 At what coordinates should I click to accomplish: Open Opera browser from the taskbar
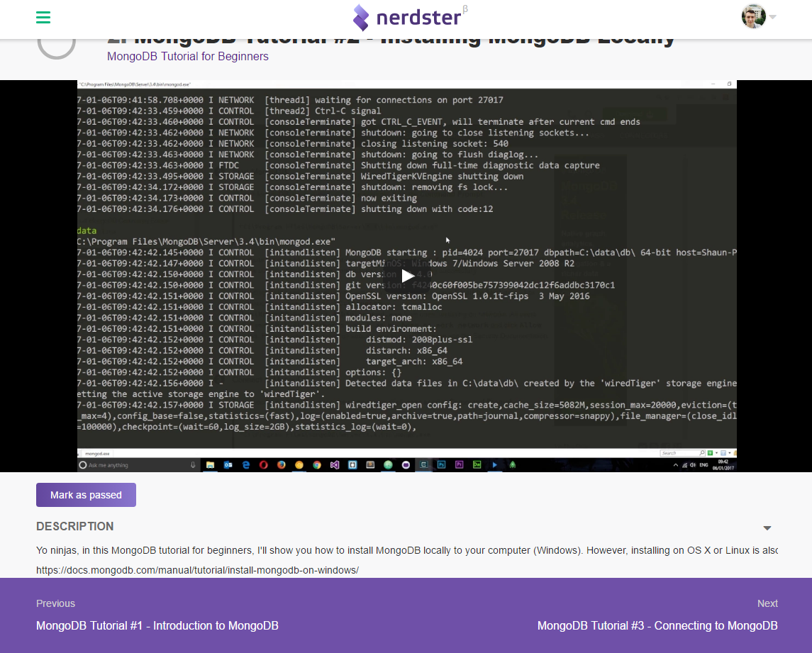pos(264,464)
